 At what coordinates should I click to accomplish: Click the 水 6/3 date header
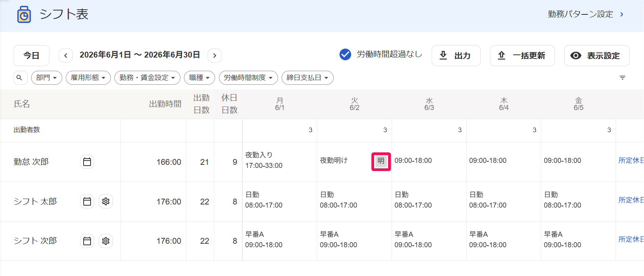(x=429, y=104)
